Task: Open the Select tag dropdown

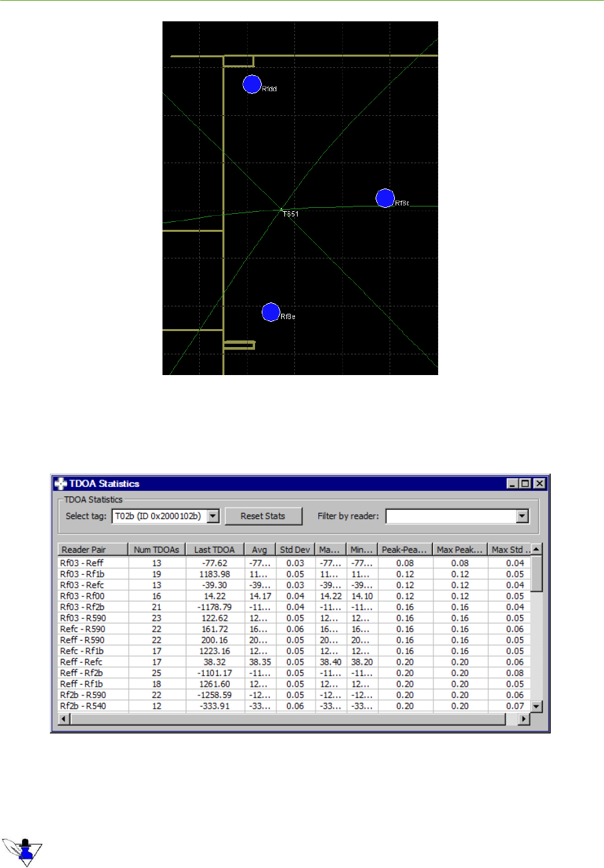Action: point(212,516)
